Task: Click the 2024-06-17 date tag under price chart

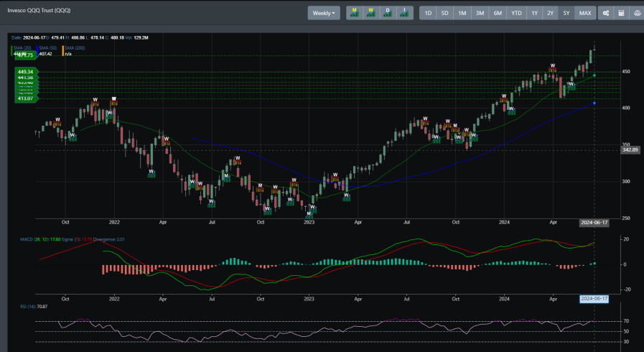Action: pos(594,223)
